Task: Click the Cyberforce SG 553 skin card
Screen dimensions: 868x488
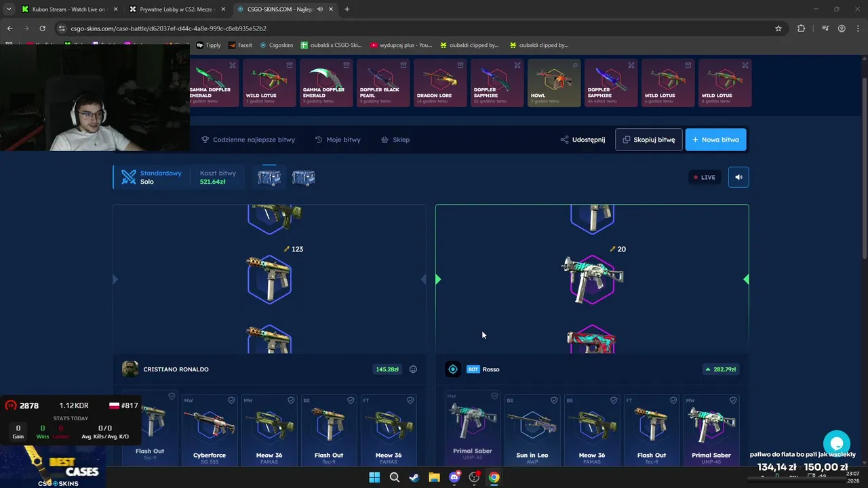Action: (210, 429)
